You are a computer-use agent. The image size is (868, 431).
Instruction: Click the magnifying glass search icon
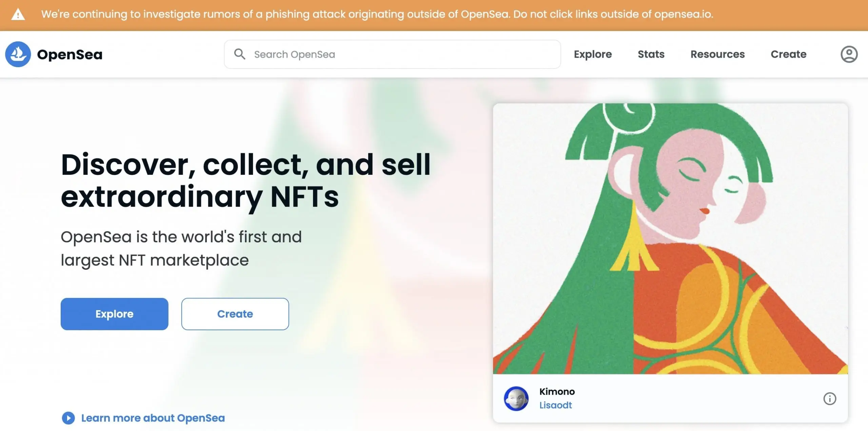[x=240, y=54]
